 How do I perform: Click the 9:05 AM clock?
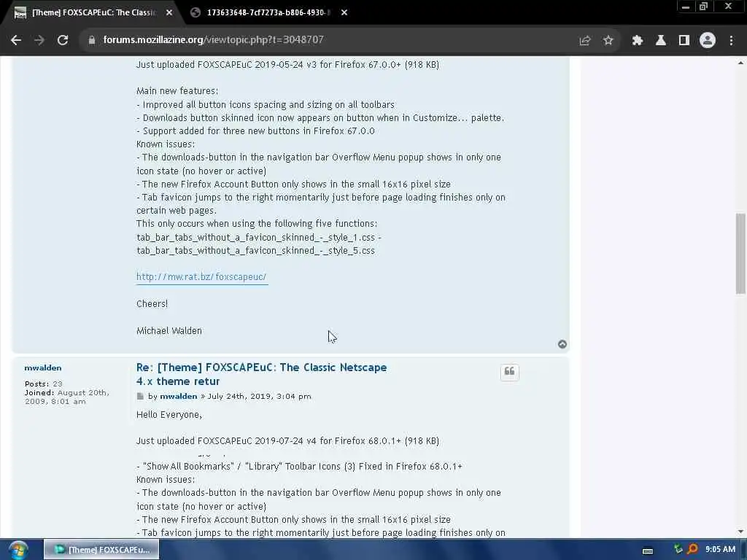click(x=720, y=549)
